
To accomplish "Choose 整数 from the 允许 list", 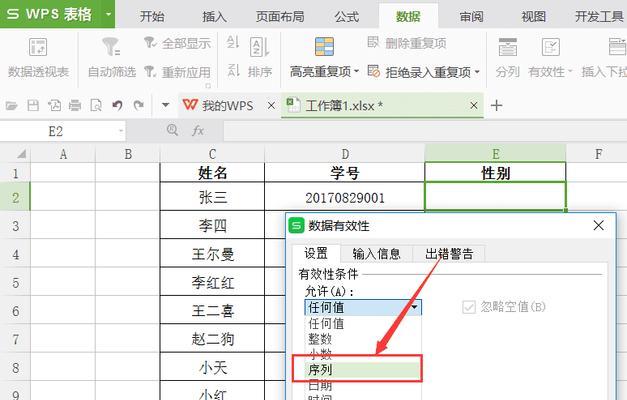I will click(363, 339).
